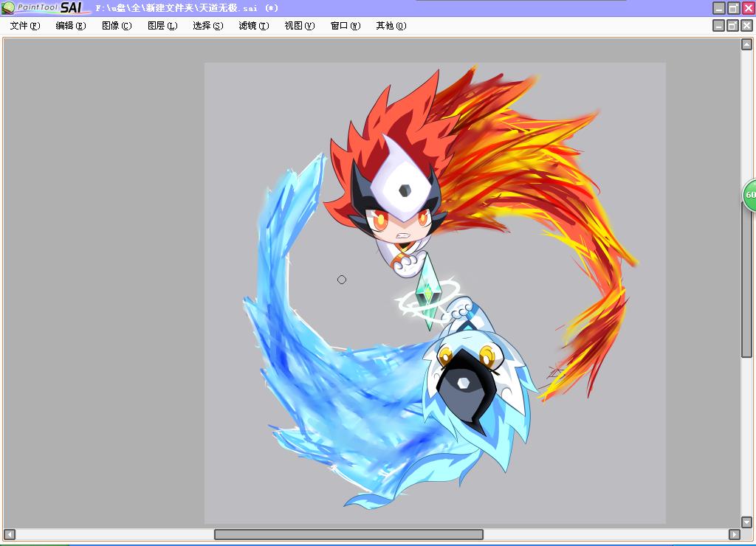Restore the inner document window
Viewport: 756px width, 546px height.
pyautogui.click(x=732, y=26)
